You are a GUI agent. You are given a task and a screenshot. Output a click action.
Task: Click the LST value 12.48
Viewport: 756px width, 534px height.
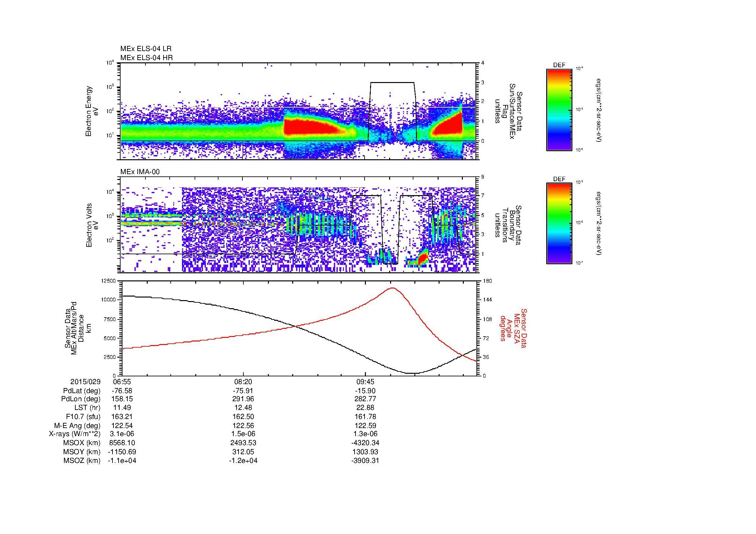coord(243,408)
